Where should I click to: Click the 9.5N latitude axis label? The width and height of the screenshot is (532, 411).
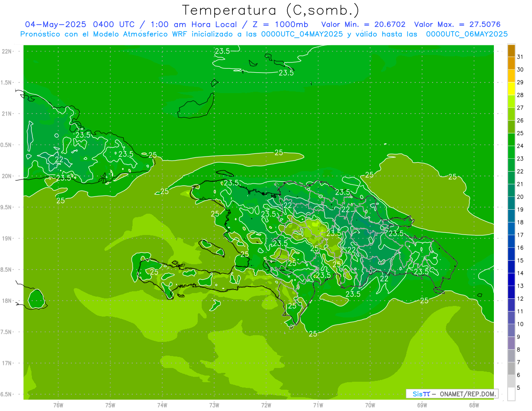[7, 207]
